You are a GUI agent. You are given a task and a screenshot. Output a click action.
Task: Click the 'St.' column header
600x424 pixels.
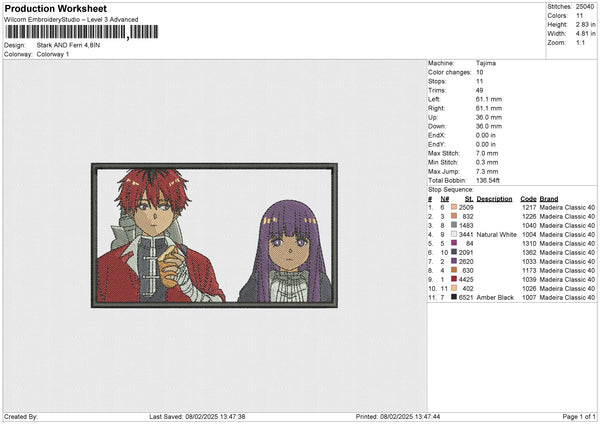[x=469, y=199]
